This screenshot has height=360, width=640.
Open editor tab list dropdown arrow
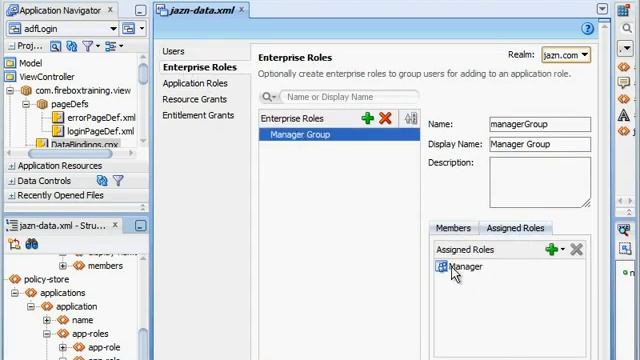[602, 9]
